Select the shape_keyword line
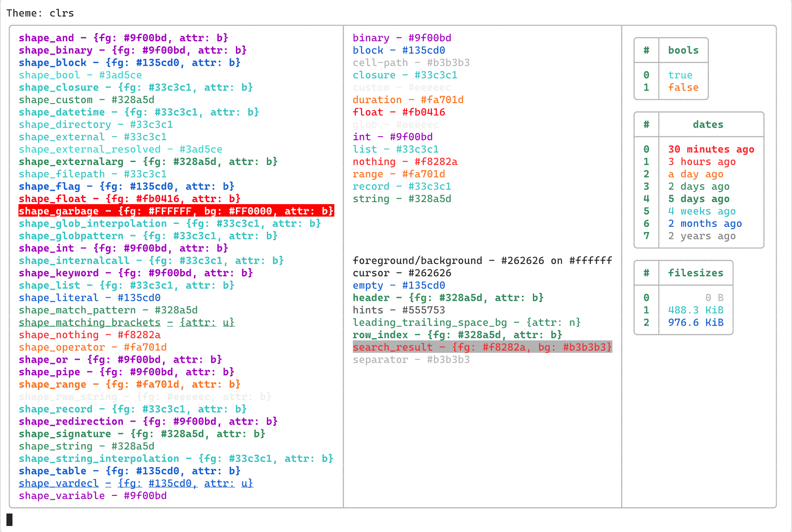The image size is (792, 532). (x=136, y=273)
